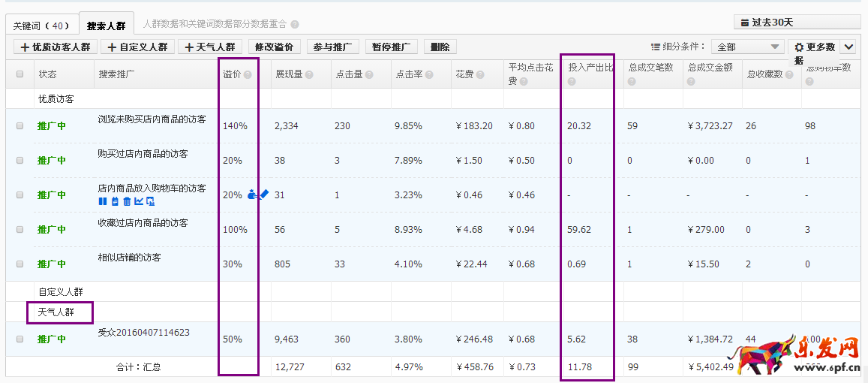Select checkbox for 受众20160407114623 row

(20, 339)
